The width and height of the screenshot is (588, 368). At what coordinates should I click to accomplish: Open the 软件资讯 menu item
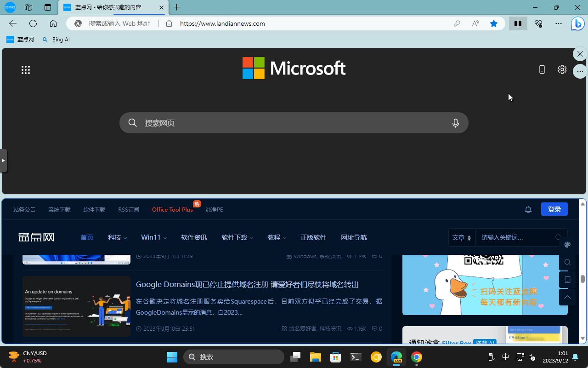coord(194,237)
